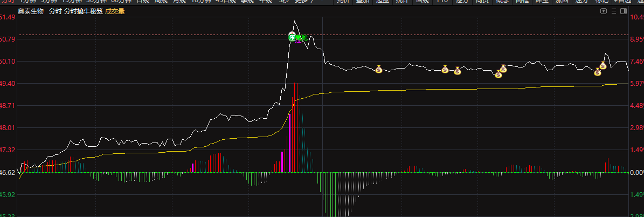
Task: Click the tallest magenta volume bar
Action: pos(289,143)
